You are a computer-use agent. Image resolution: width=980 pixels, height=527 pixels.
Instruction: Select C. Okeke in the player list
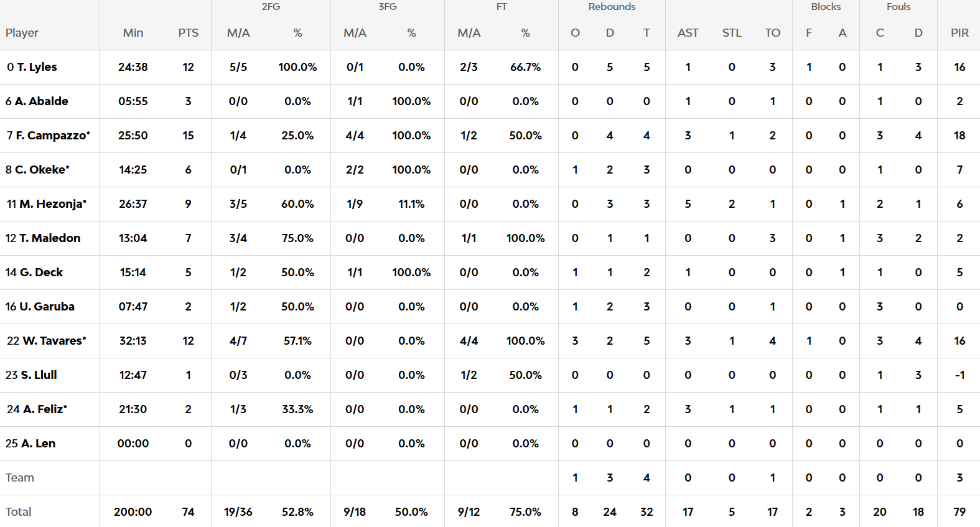42,170
